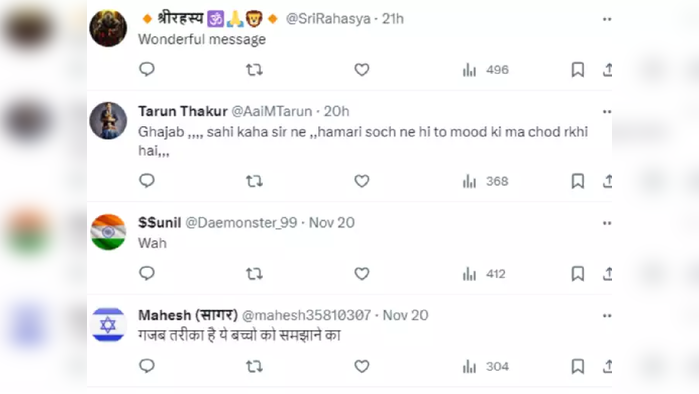The width and height of the screenshot is (699, 394).
Task: Like Mahesh's Hindi tweet
Action: 362,366
